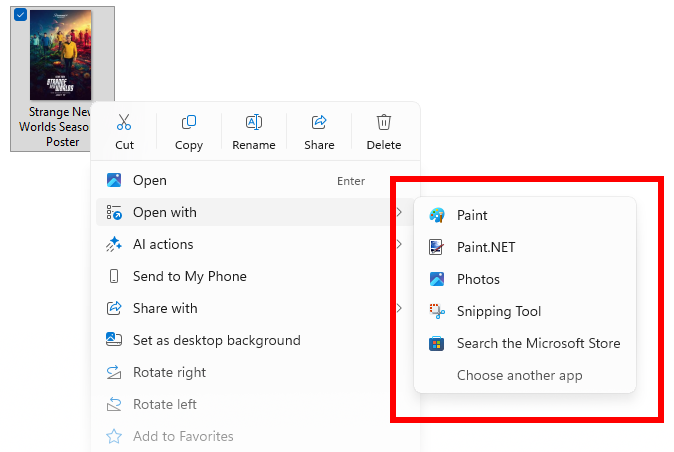Click the Cut scissors icon
The width and height of the screenshot is (674, 452).
(124, 123)
